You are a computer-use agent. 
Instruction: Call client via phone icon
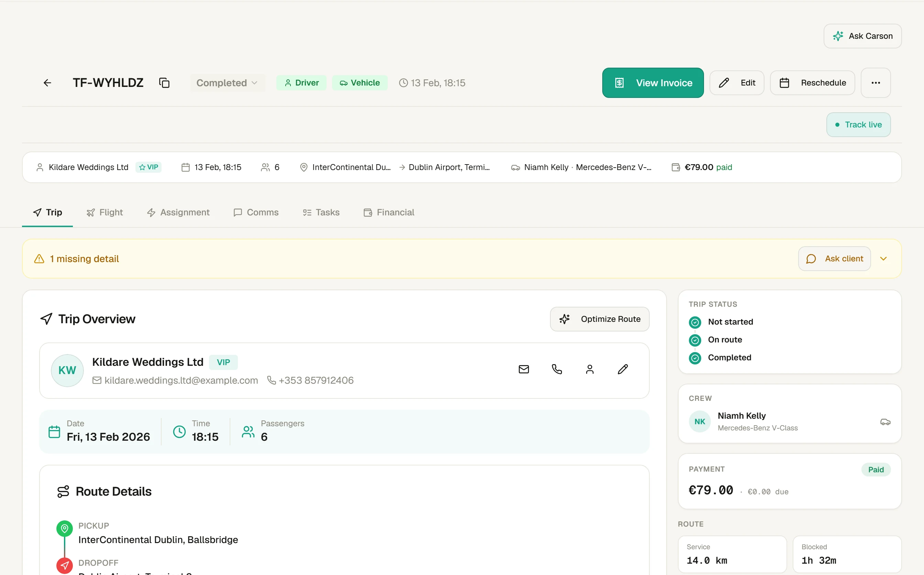[557, 369]
